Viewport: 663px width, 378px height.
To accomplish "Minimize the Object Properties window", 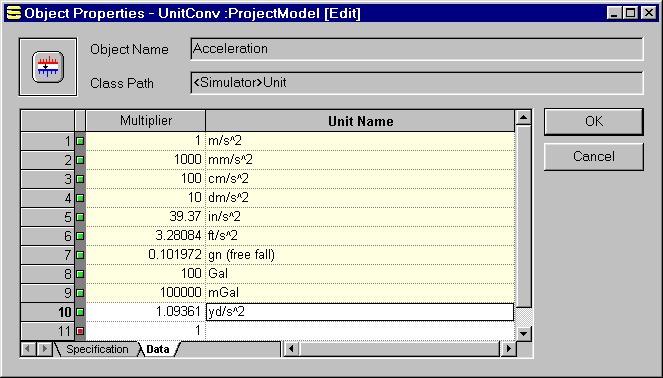I will 614,13.
